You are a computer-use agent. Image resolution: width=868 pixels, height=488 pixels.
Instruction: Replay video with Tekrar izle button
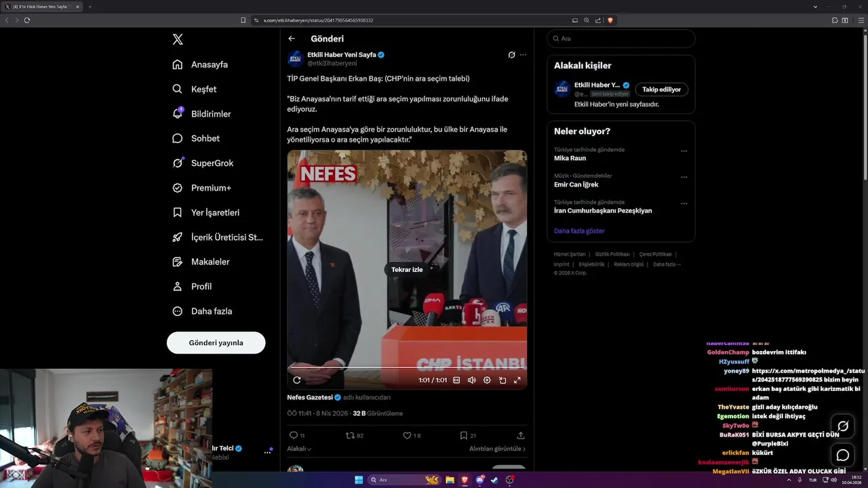point(407,270)
